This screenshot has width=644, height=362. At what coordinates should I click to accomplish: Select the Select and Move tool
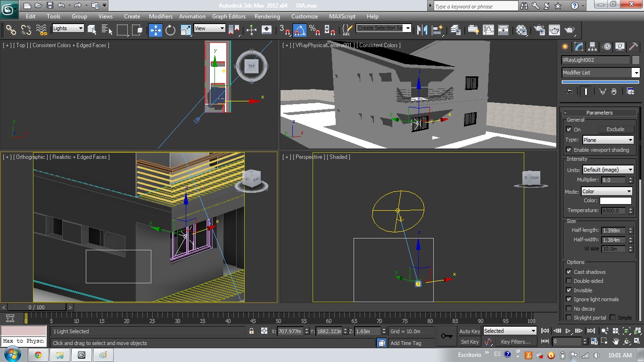click(x=155, y=30)
